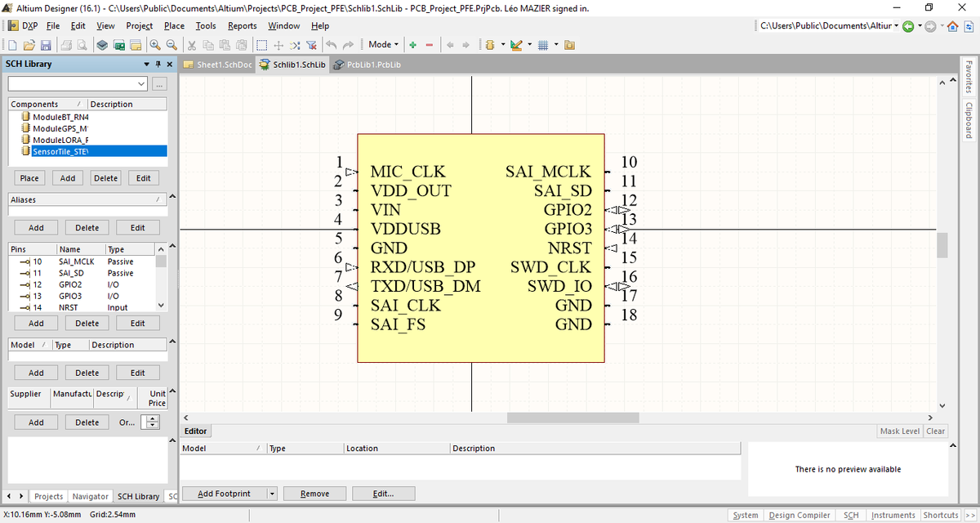Click the Select Inside Area icon
The width and height of the screenshot is (980, 523).
[261, 44]
